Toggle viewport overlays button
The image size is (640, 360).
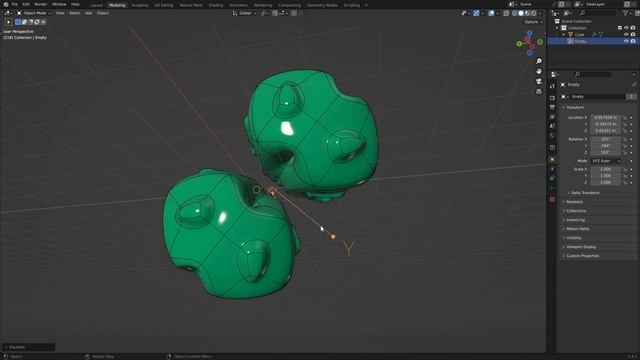(491, 13)
